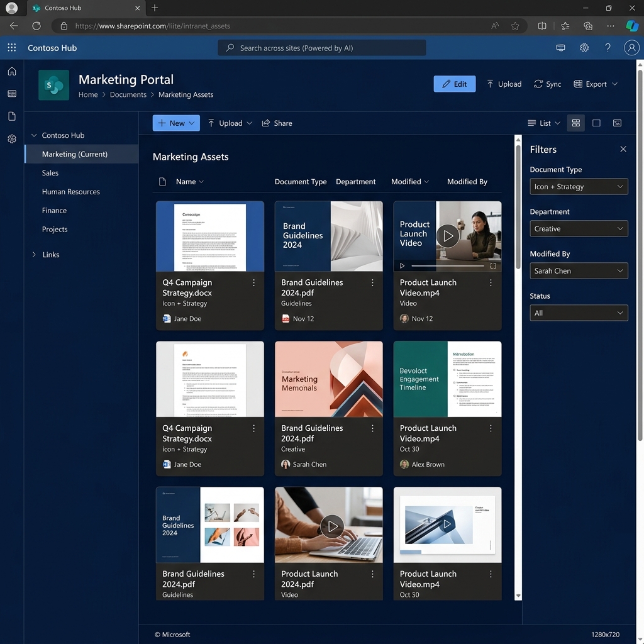
Task: Click video progress bar on Product Launch Video
Action: (x=448, y=266)
